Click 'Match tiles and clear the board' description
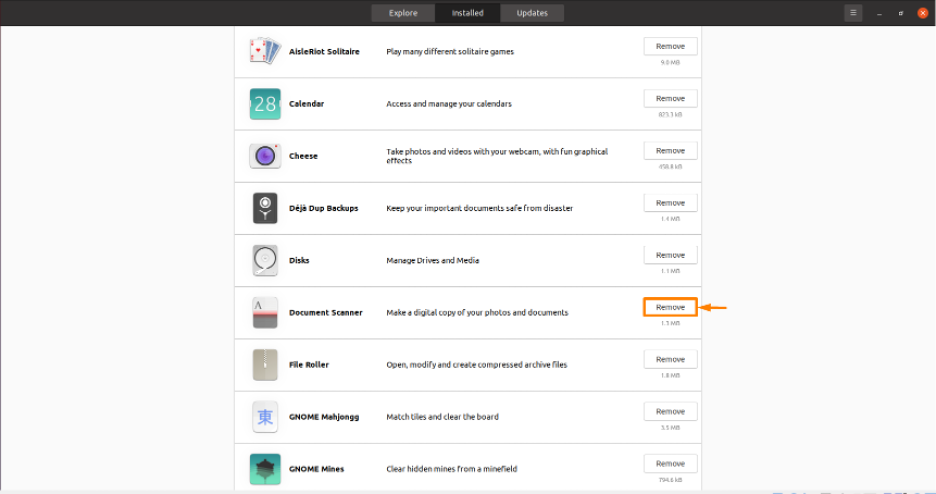The image size is (936, 494). point(442,417)
